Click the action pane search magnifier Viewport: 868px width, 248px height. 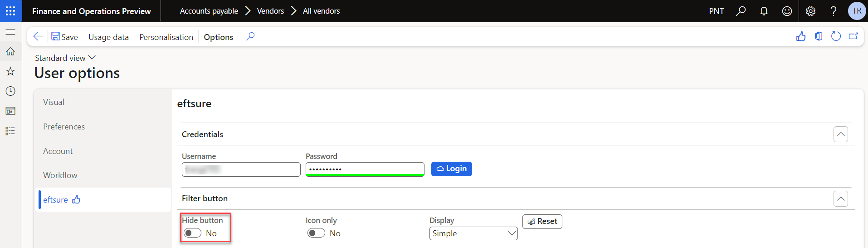click(x=250, y=36)
